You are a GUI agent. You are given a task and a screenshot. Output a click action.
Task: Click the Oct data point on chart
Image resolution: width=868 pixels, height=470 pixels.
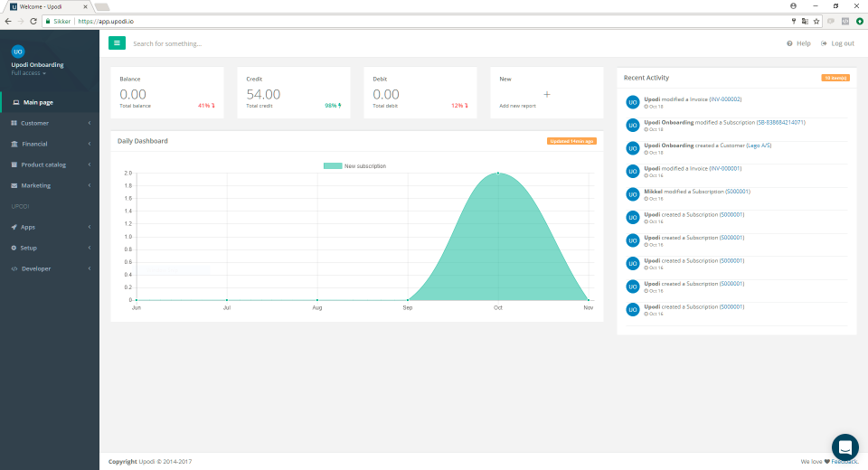coord(497,174)
